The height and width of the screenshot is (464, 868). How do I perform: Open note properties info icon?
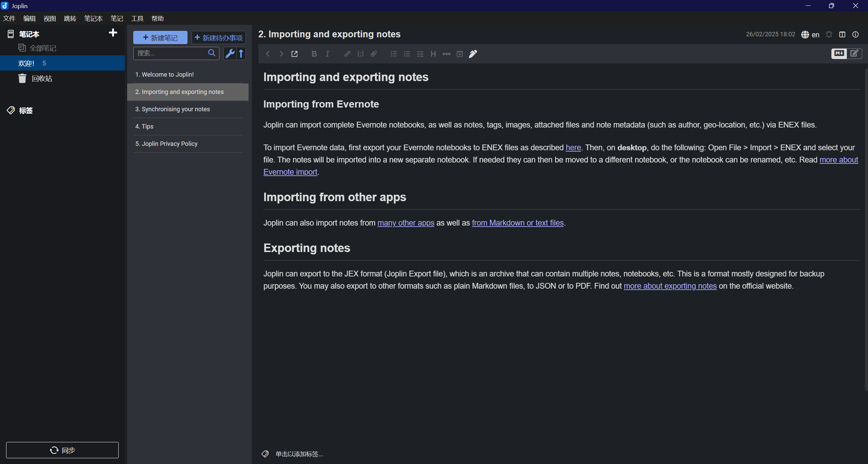click(855, 34)
